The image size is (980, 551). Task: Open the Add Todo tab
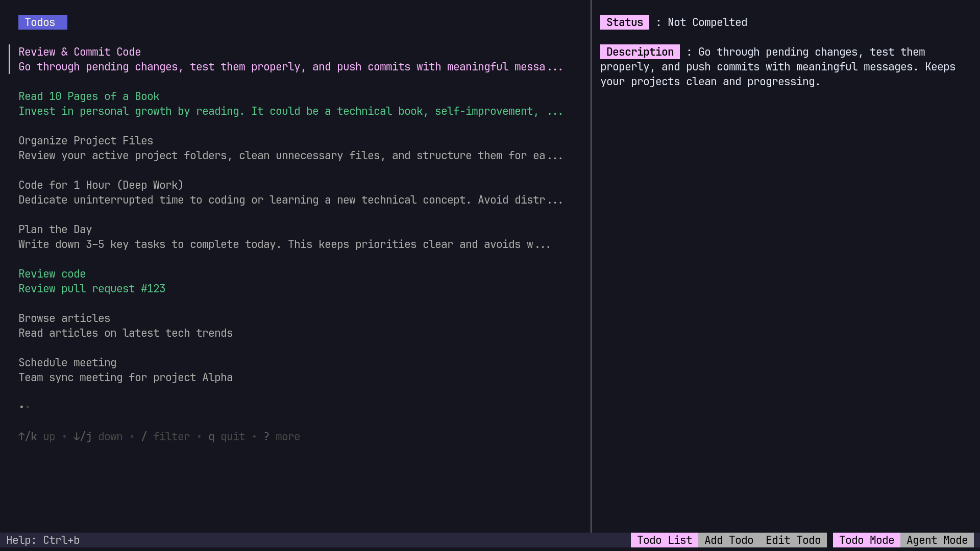(728, 540)
